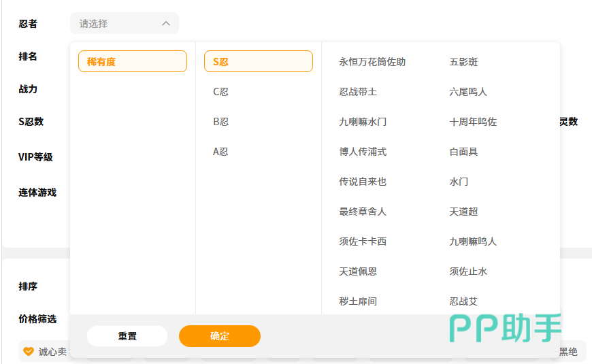
Task: Select ninja 最终章舍人
Action: click(363, 212)
